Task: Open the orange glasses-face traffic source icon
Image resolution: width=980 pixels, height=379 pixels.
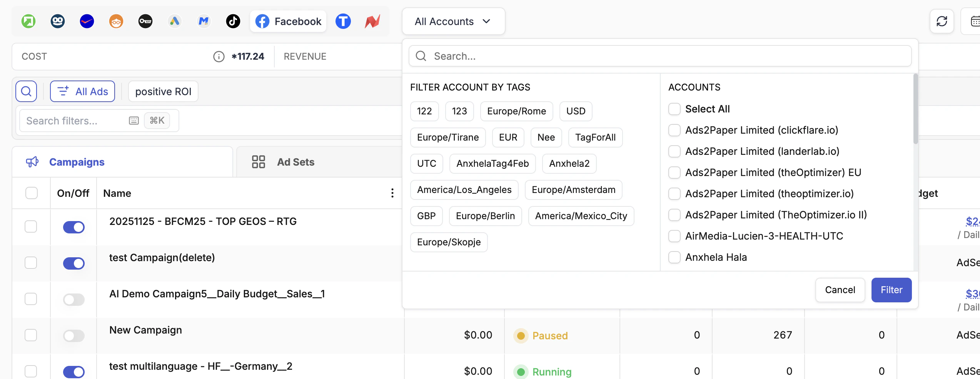Action: coord(116,21)
